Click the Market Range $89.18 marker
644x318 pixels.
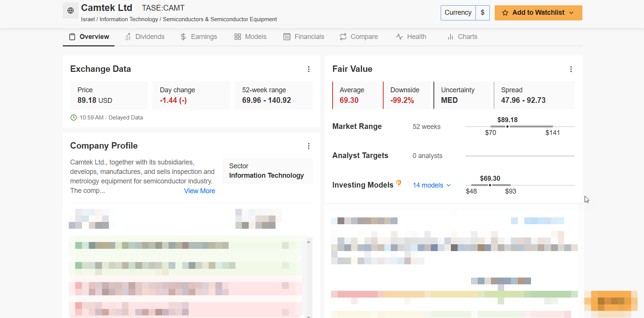[508, 126]
